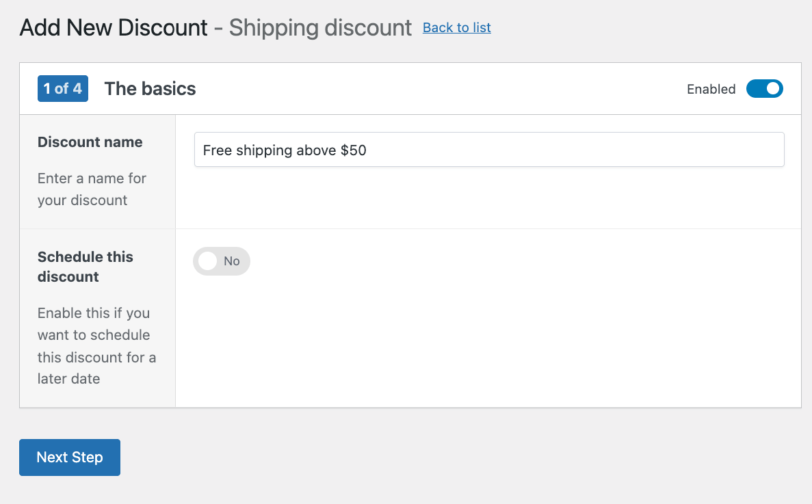This screenshot has width=812, height=504.
Task: Click the "Schedule this discount" label
Action: [x=85, y=267]
